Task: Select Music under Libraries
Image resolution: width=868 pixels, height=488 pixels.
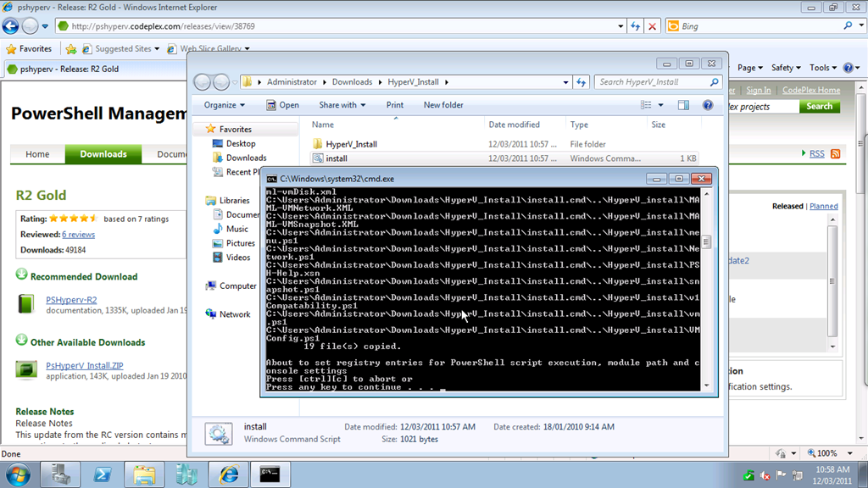Action: [x=236, y=229]
